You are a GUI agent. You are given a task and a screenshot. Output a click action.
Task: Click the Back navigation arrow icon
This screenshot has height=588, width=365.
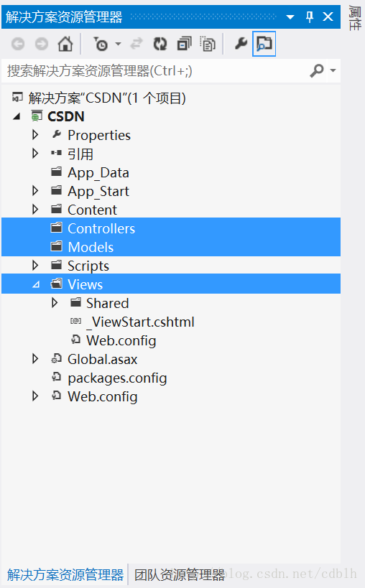click(x=18, y=44)
